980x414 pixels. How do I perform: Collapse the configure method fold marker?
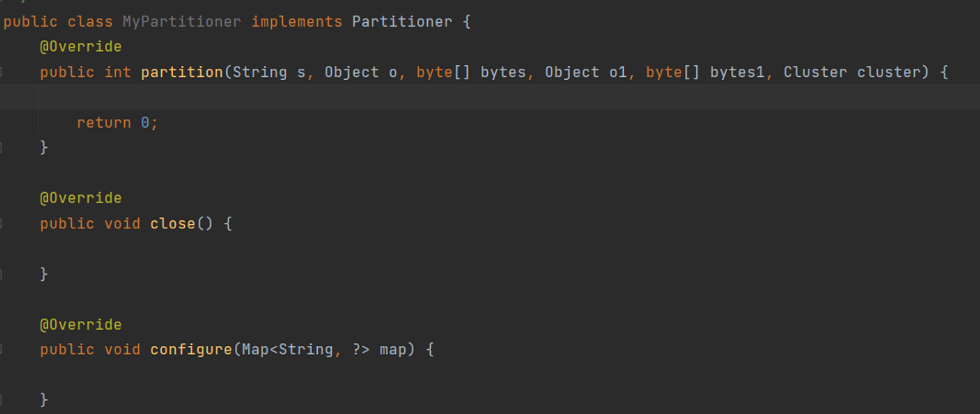tap(1, 349)
